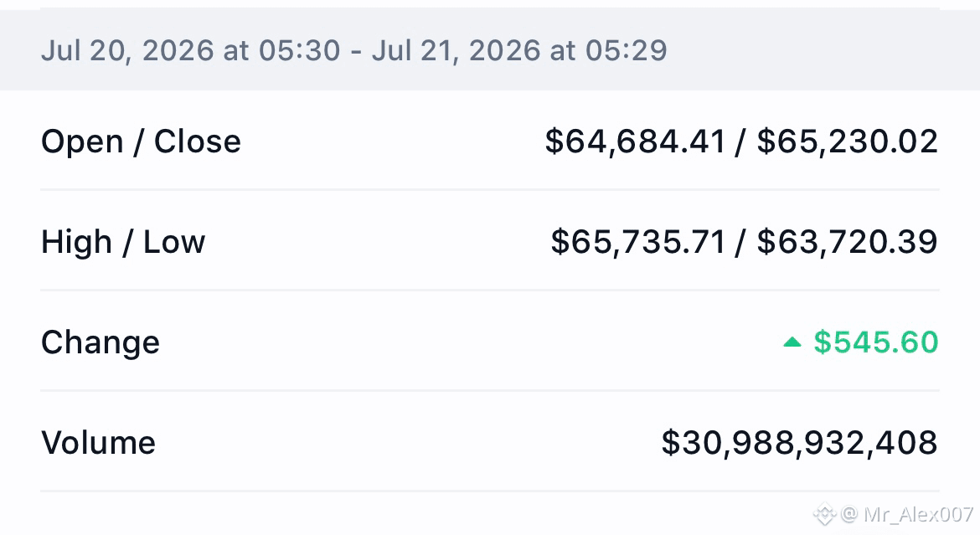Viewport: 980px width, 535px height.
Task: Click the Mr_Alex007 watermark username
Action: pos(920,514)
